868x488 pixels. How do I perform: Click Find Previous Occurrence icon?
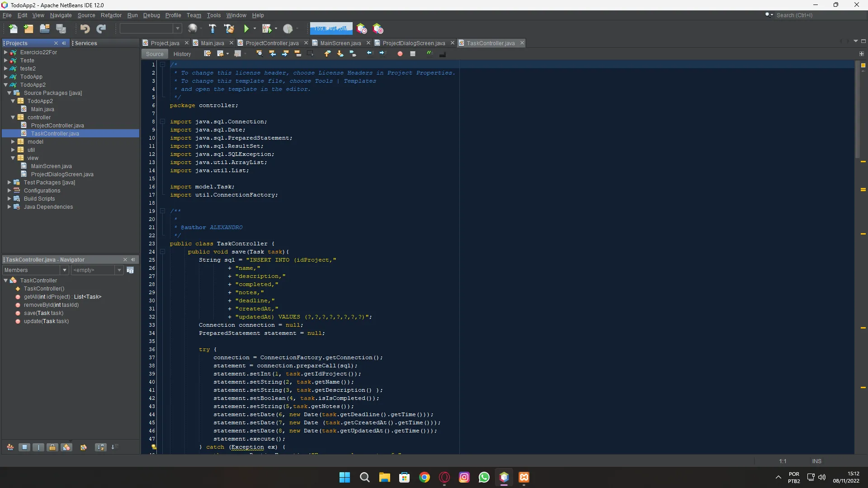tap(272, 54)
